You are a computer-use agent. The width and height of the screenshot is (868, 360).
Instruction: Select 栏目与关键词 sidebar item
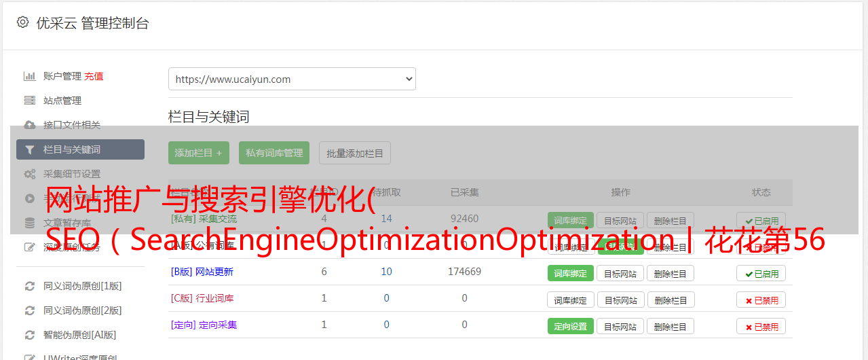[x=80, y=149]
